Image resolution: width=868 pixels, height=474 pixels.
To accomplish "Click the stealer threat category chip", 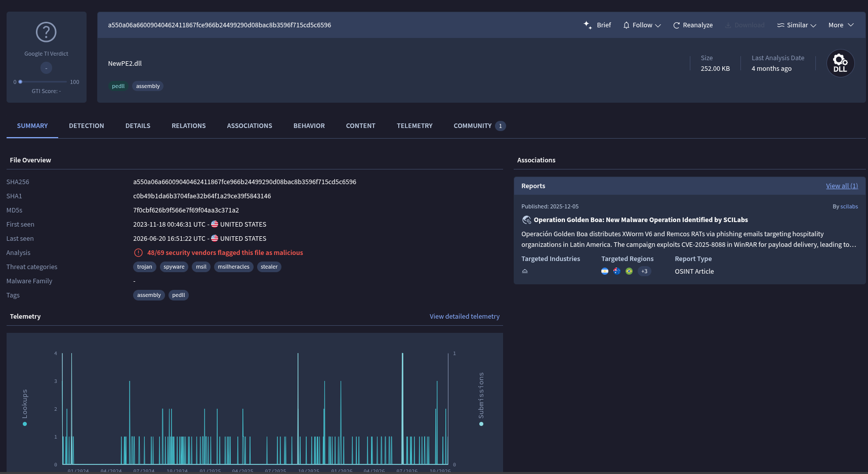I will [269, 267].
